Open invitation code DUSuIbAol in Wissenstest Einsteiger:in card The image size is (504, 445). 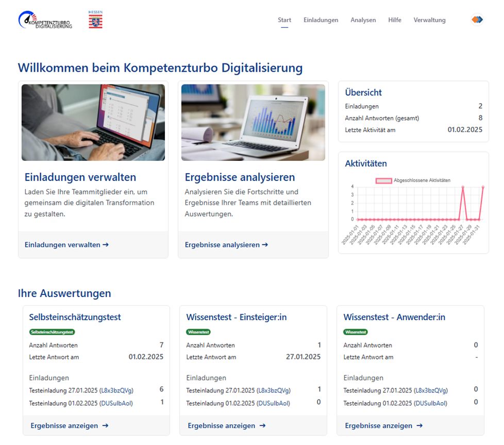(273, 403)
